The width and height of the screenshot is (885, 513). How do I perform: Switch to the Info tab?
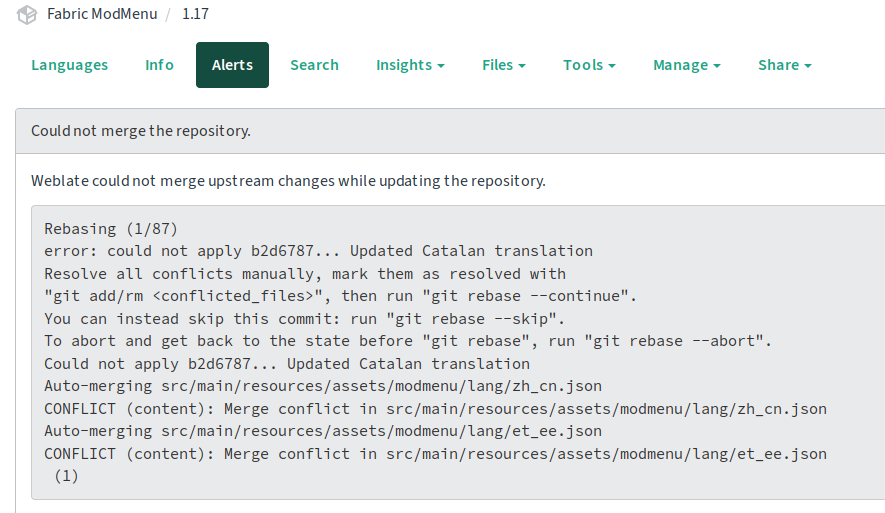[159, 65]
